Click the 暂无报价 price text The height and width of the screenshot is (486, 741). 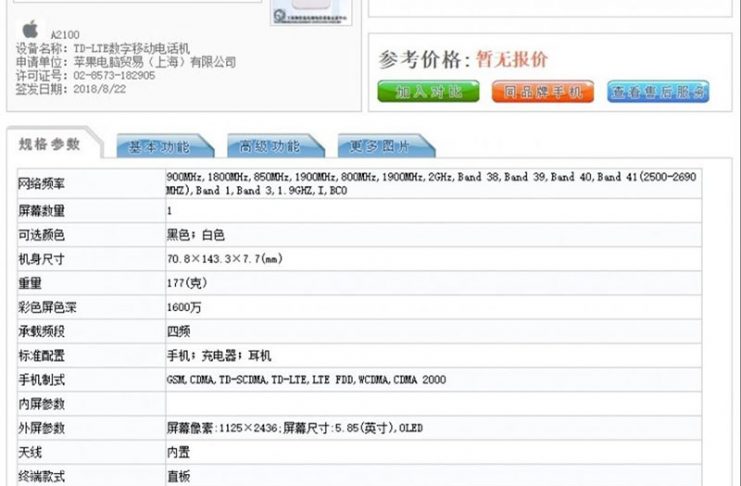511,59
